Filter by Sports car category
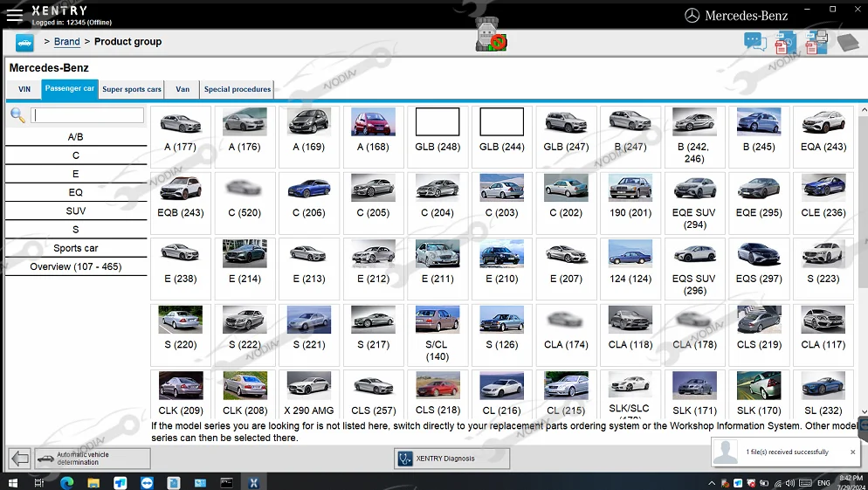The height and width of the screenshot is (490, 868). [76, 248]
